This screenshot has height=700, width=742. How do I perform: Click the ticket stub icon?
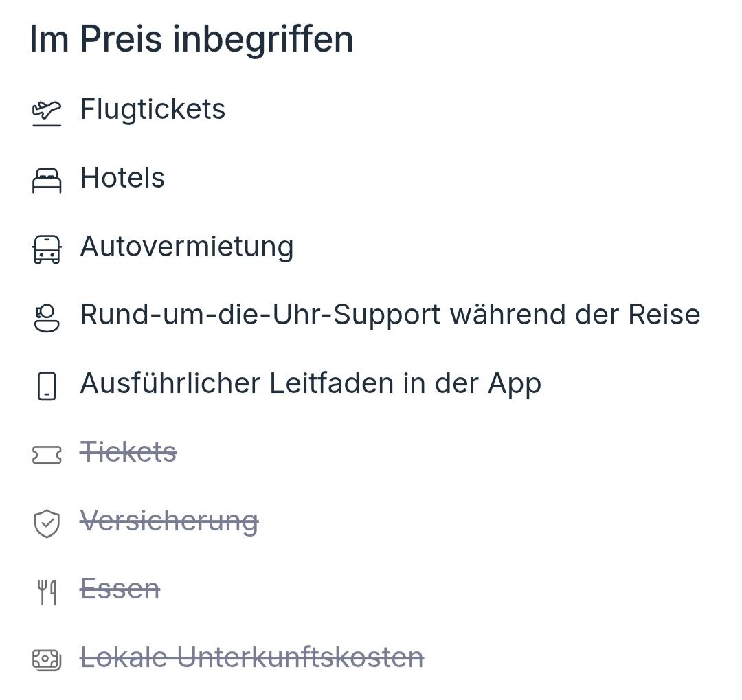[x=47, y=455]
